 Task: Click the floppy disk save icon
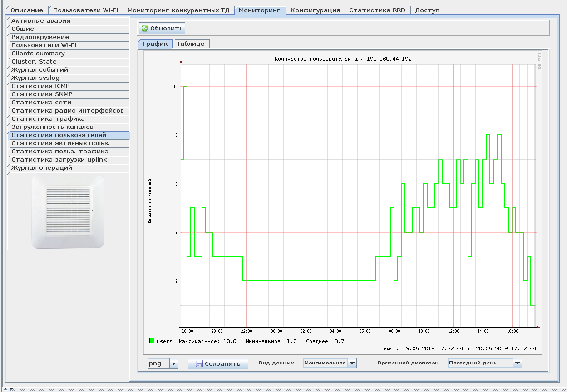(x=199, y=363)
